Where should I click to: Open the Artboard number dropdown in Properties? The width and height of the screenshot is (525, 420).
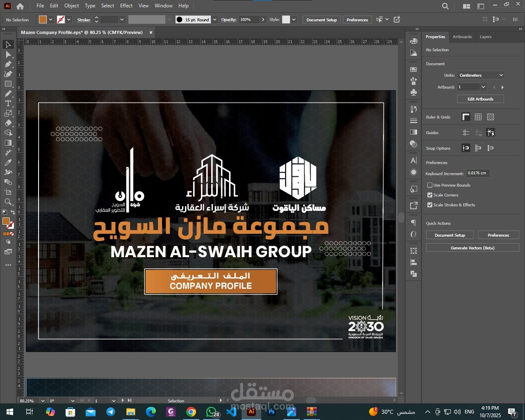point(483,87)
